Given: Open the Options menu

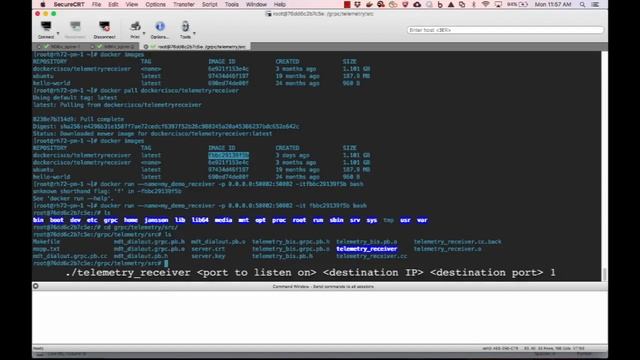Looking at the screenshot, I should 156,4.
